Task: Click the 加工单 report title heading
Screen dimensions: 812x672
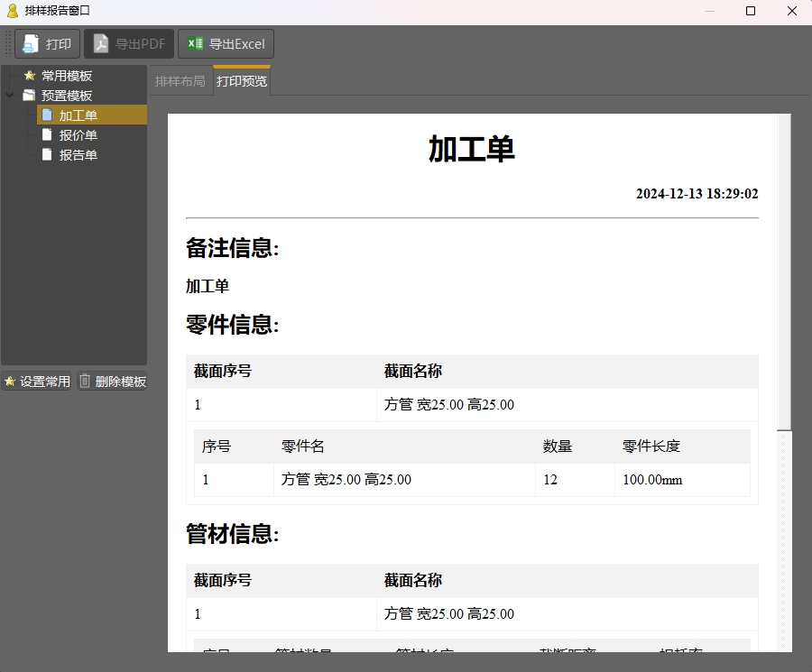Action: pyautogui.click(x=472, y=149)
